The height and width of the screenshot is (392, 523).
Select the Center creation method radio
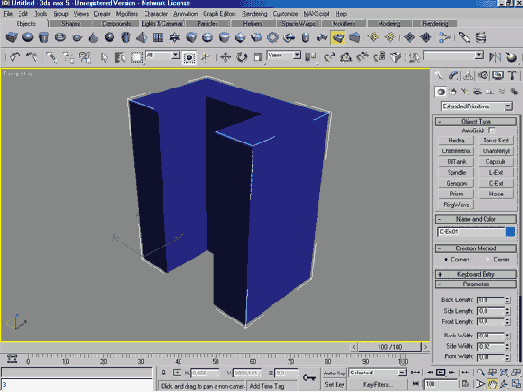coord(488,260)
